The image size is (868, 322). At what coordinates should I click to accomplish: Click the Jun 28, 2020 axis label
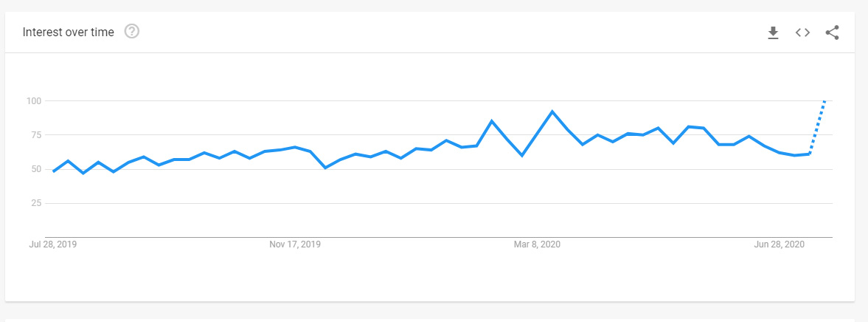[780, 244]
